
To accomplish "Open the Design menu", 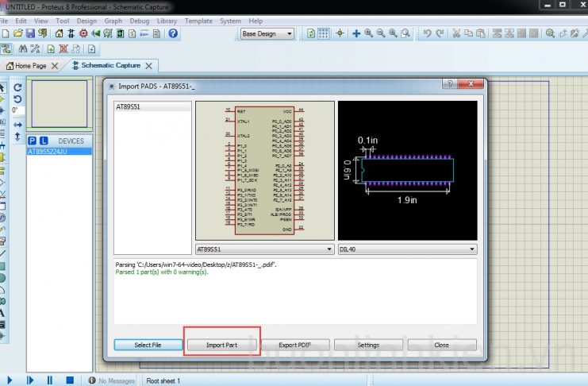I will tap(86, 21).
